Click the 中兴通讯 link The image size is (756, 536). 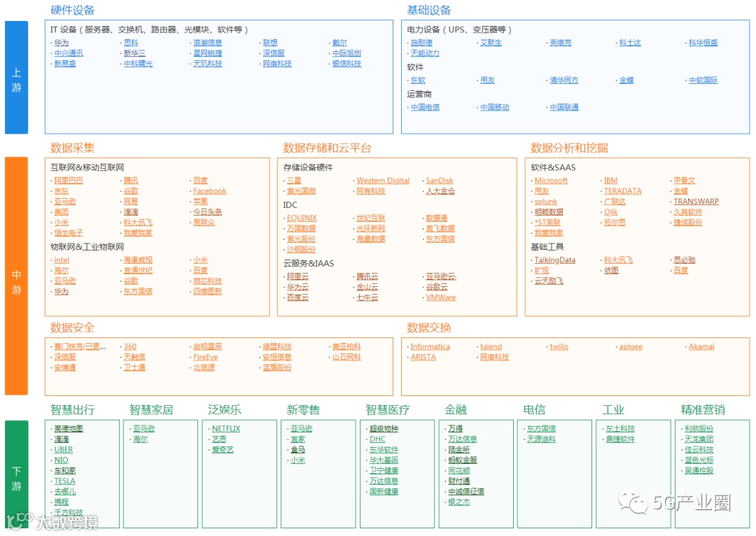[69, 53]
